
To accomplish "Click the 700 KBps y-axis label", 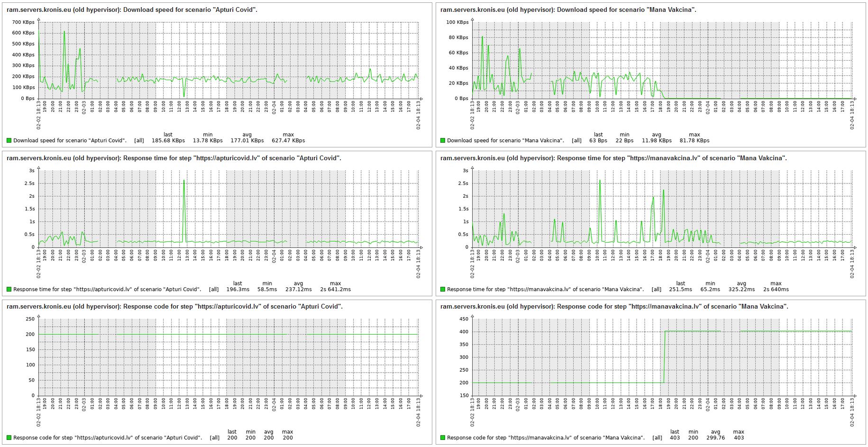I will (23, 22).
